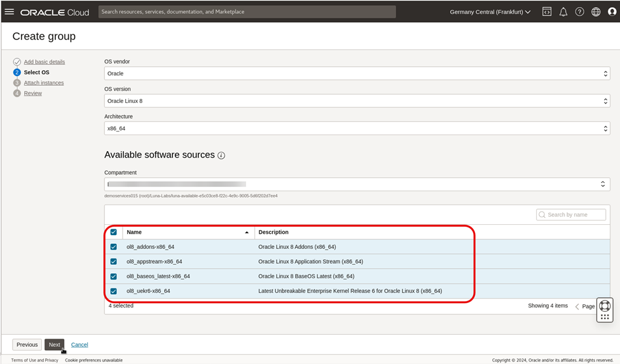The image size is (620, 364).
Task: Select the ol8_uekr6-x86_64 name text
Action: (148, 291)
